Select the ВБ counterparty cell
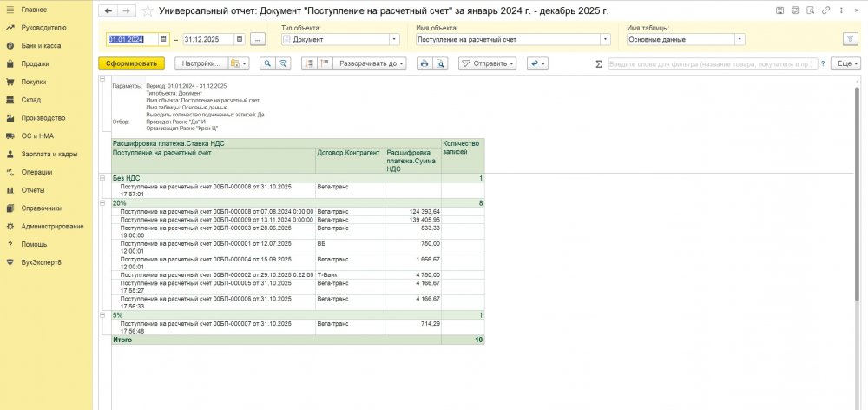Viewport: 868px width, 410px height. 351,247
